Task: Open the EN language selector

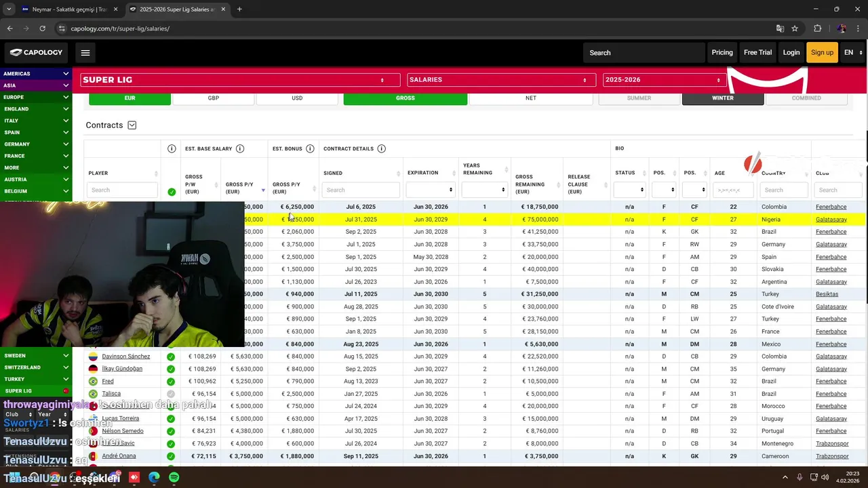Action: coord(852,52)
